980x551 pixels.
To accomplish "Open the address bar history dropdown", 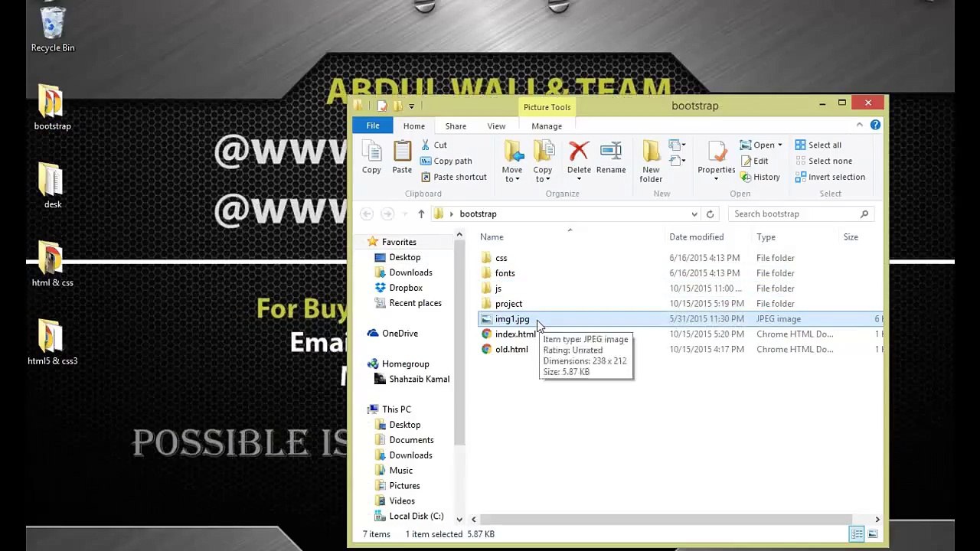I will pos(694,214).
